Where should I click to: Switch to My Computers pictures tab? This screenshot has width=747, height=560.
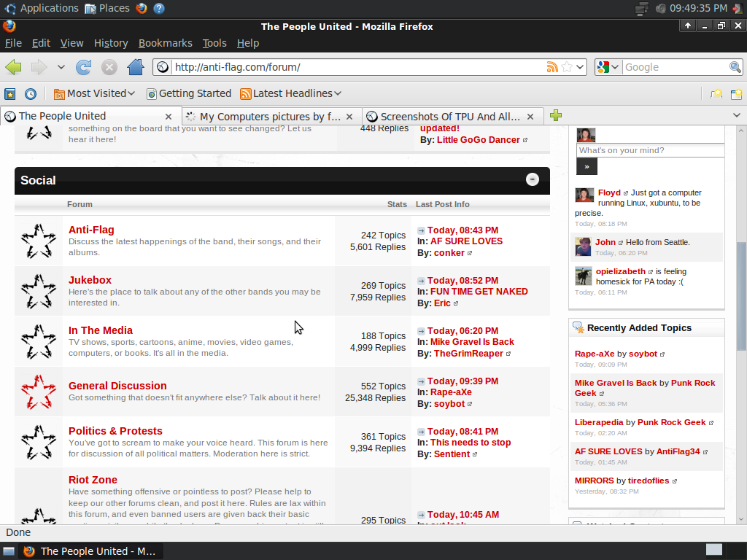pyautogui.click(x=270, y=117)
